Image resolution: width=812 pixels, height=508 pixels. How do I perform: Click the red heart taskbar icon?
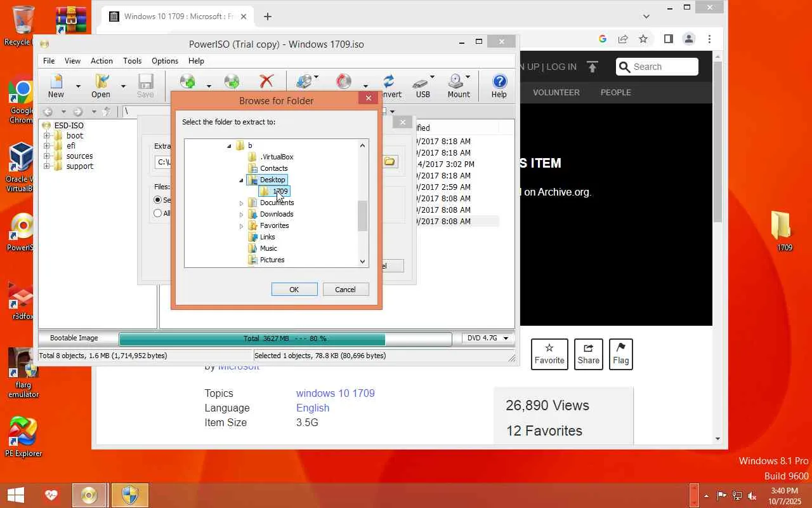coord(51,495)
